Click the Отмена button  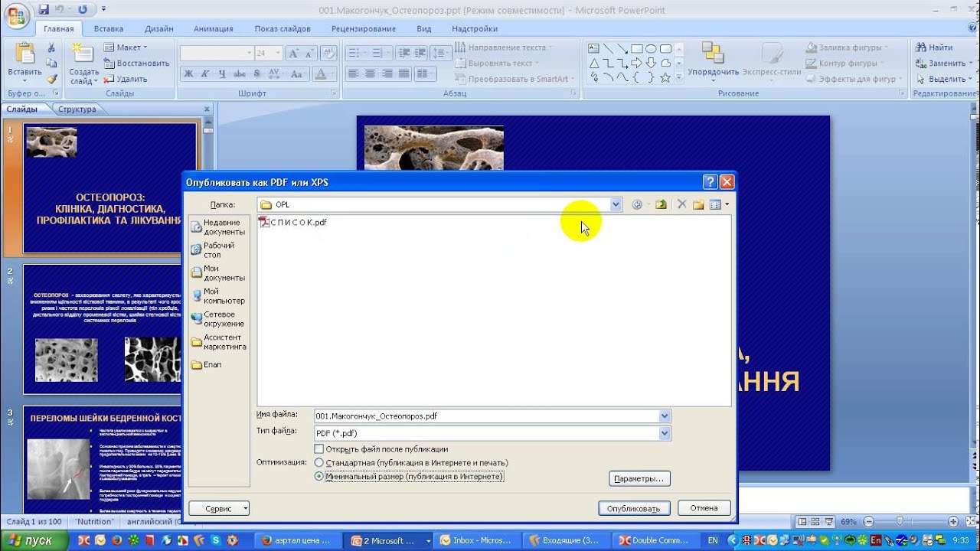[704, 508]
